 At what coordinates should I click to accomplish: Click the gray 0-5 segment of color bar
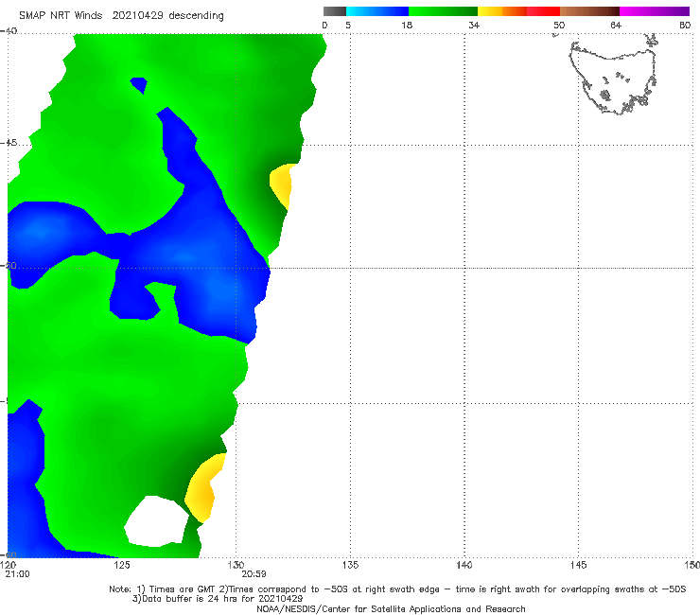334,11
